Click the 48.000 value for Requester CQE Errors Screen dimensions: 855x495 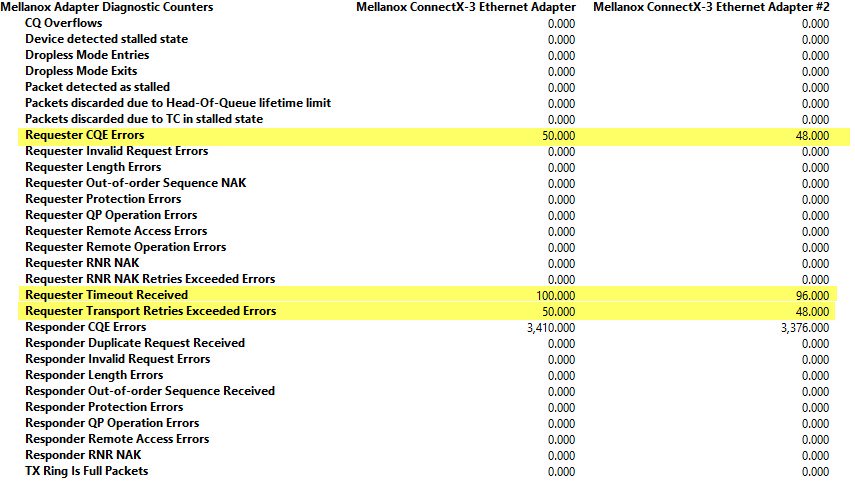tap(812, 136)
